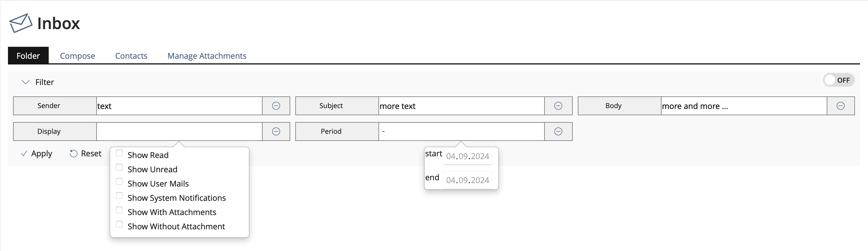The image size is (868, 251).
Task: Open the Display filter dropdown field
Action: tap(179, 131)
